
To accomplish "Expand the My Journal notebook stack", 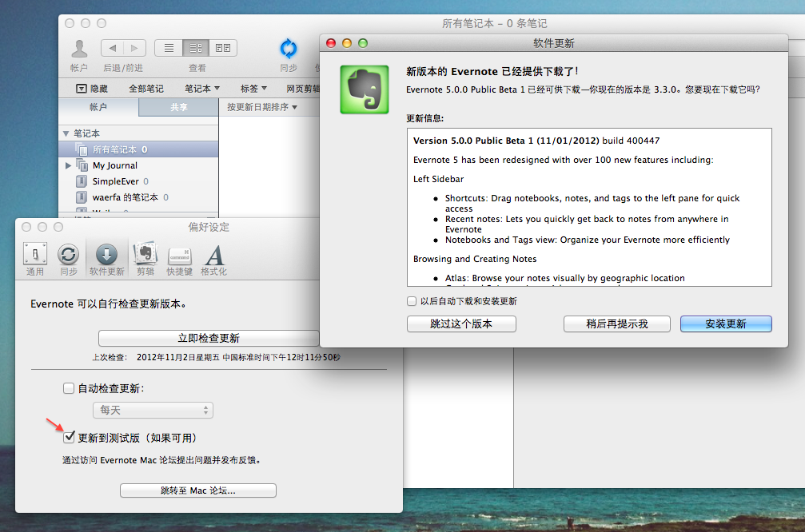I will [68, 165].
